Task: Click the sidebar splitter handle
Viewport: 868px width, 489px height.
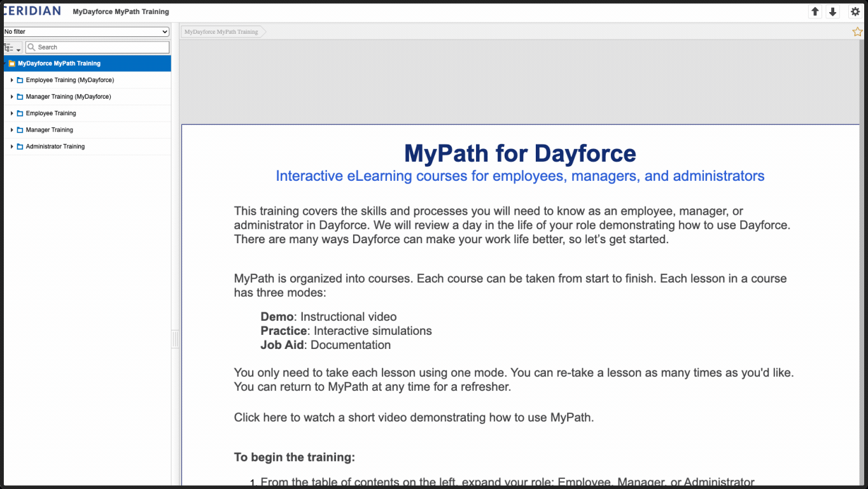Action: click(x=175, y=339)
